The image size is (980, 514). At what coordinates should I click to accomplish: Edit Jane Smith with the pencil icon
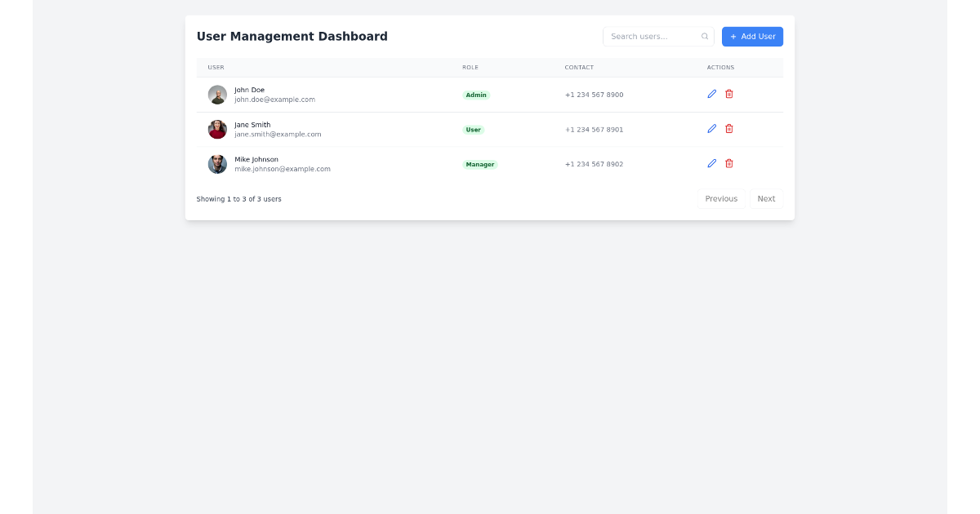(x=712, y=129)
